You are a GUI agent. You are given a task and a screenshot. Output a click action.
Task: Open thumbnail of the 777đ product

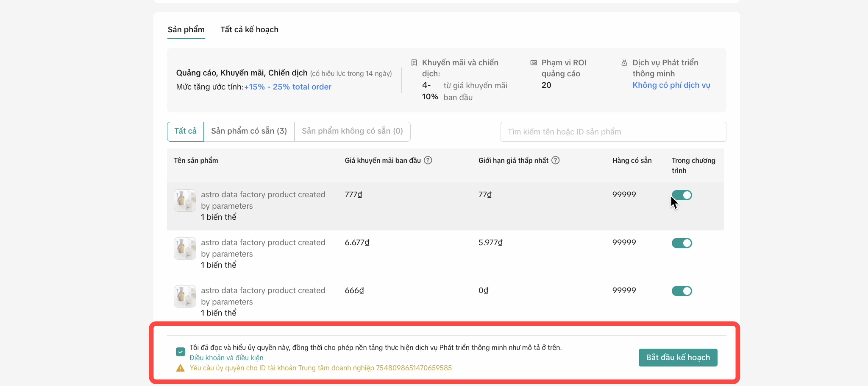click(185, 200)
